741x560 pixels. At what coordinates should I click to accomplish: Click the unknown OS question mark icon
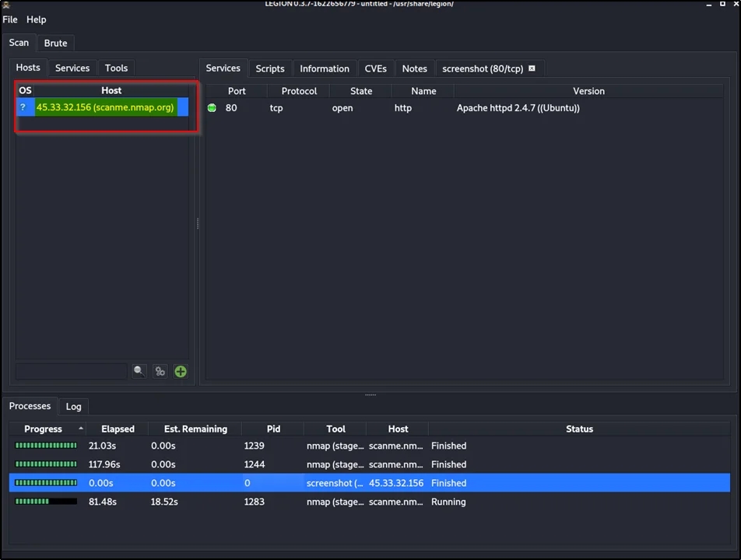pos(23,107)
